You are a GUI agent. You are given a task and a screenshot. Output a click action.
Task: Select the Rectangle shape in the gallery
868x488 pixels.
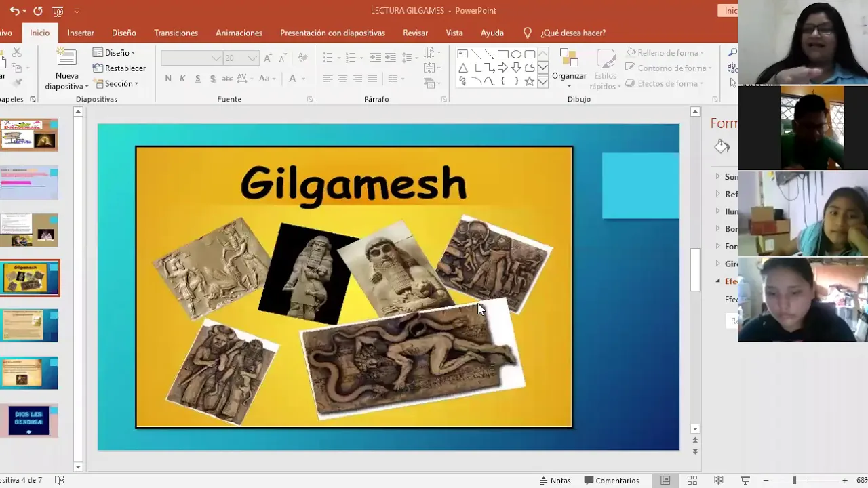[502, 54]
